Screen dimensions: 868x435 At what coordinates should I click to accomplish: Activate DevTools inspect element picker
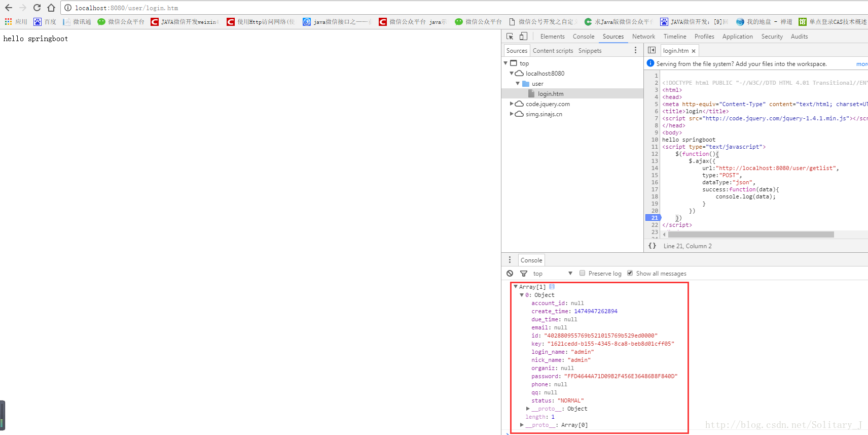click(x=510, y=37)
